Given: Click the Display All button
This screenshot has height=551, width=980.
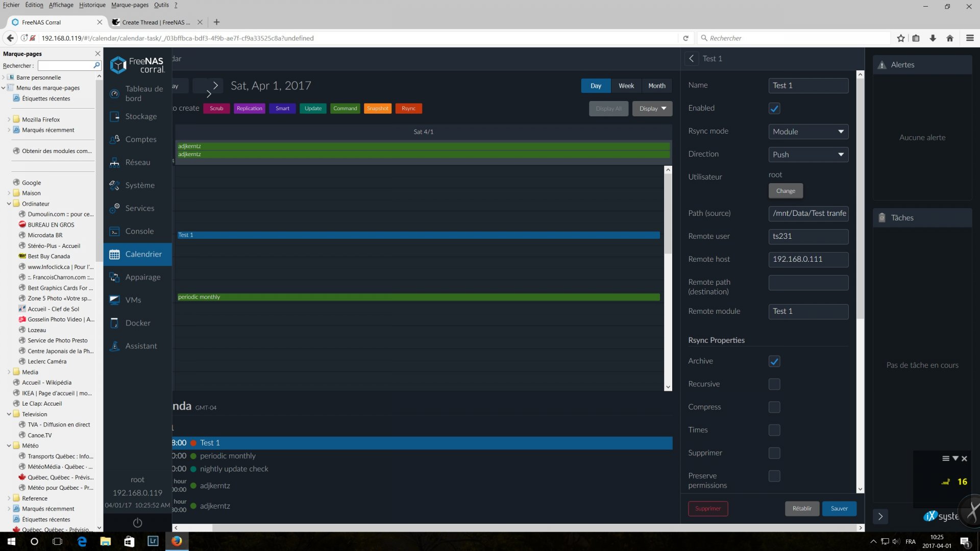Looking at the screenshot, I should (x=608, y=109).
